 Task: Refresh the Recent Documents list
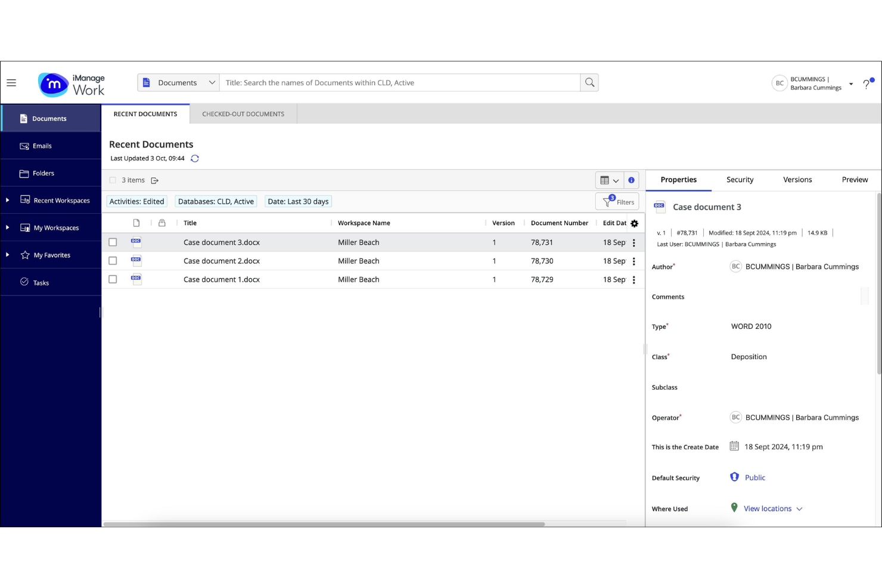[x=195, y=158]
